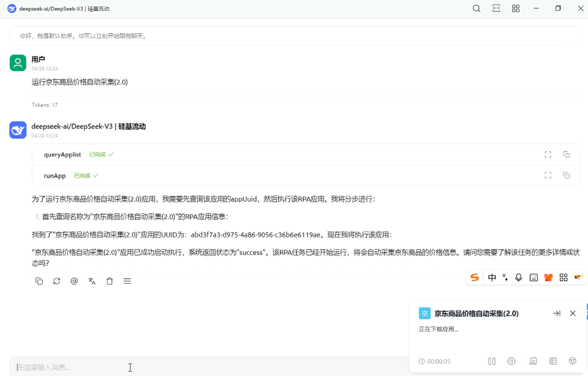The image size is (588, 376).
Task: Restore the chat window size
Action: click(x=558, y=9)
